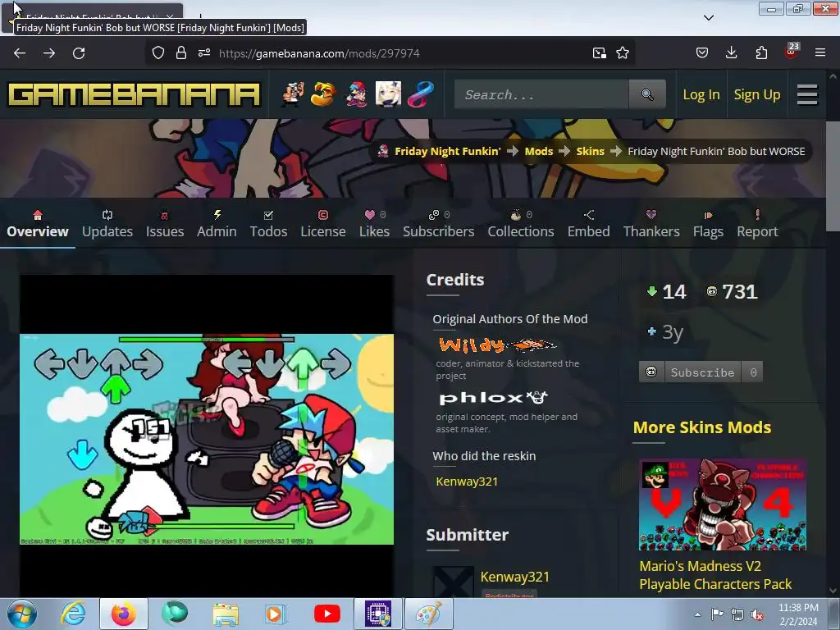Open the Admin tab
Image resolution: width=840 pixels, height=630 pixels.
pyautogui.click(x=217, y=224)
